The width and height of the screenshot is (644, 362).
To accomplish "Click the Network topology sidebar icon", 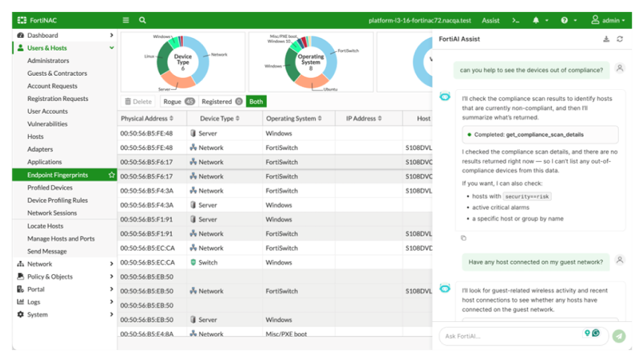I will click(x=20, y=264).
